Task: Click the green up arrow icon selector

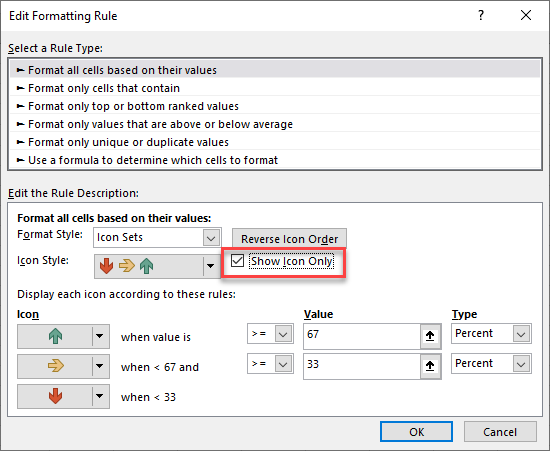Action: point(63,336)
